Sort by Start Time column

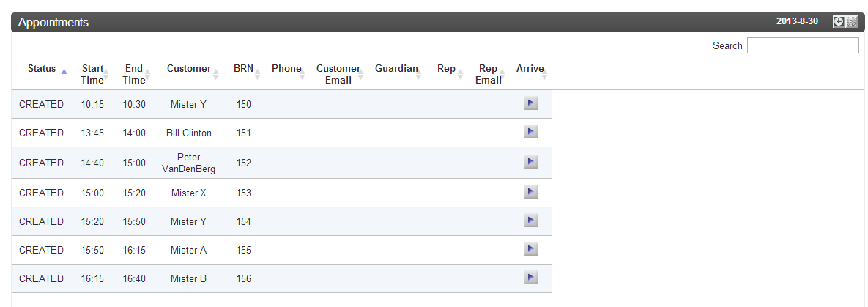click(92, 74)
